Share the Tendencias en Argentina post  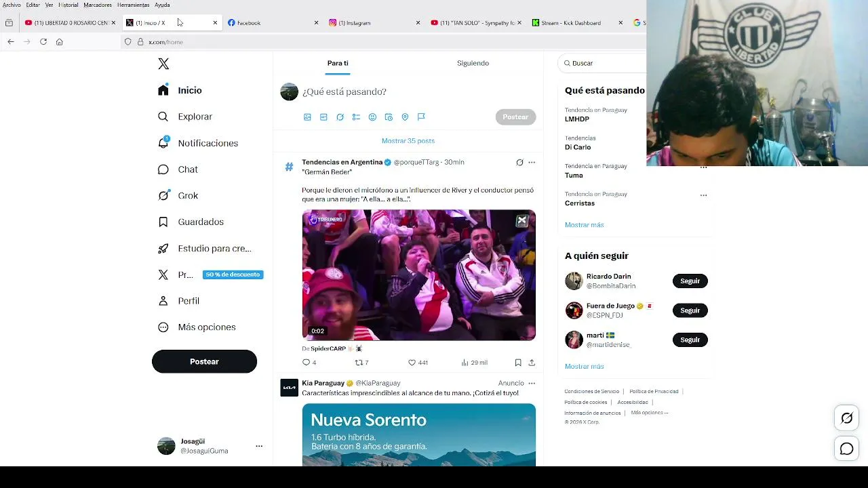click(x=532, y=363)
